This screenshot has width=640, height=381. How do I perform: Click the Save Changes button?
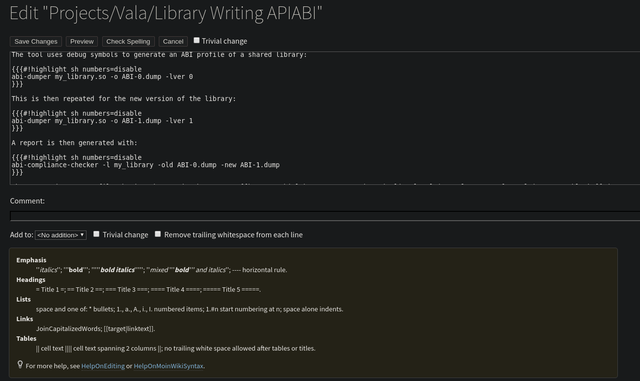[x=36, y=41]
